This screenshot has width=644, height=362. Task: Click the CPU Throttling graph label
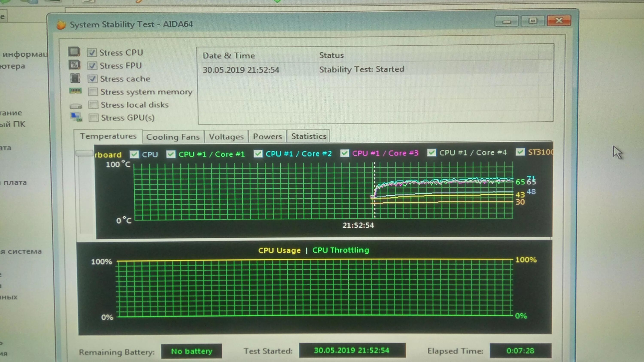click(x=341, y=250)
